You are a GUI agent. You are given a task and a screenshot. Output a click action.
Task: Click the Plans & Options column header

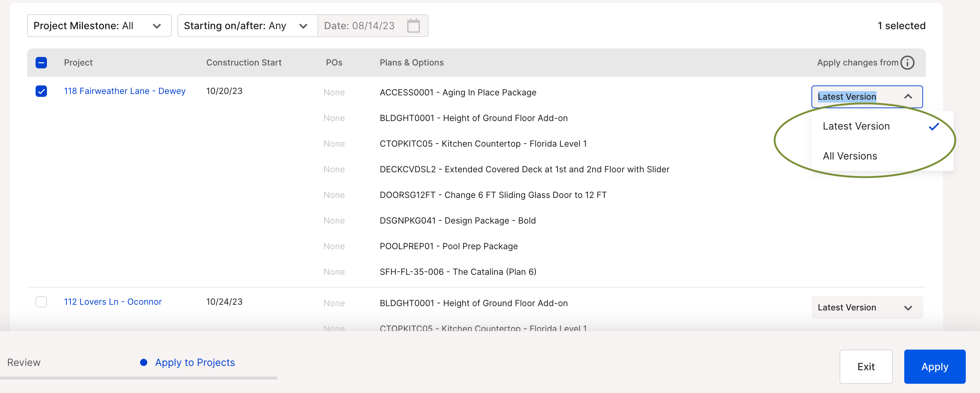(411, 62)
